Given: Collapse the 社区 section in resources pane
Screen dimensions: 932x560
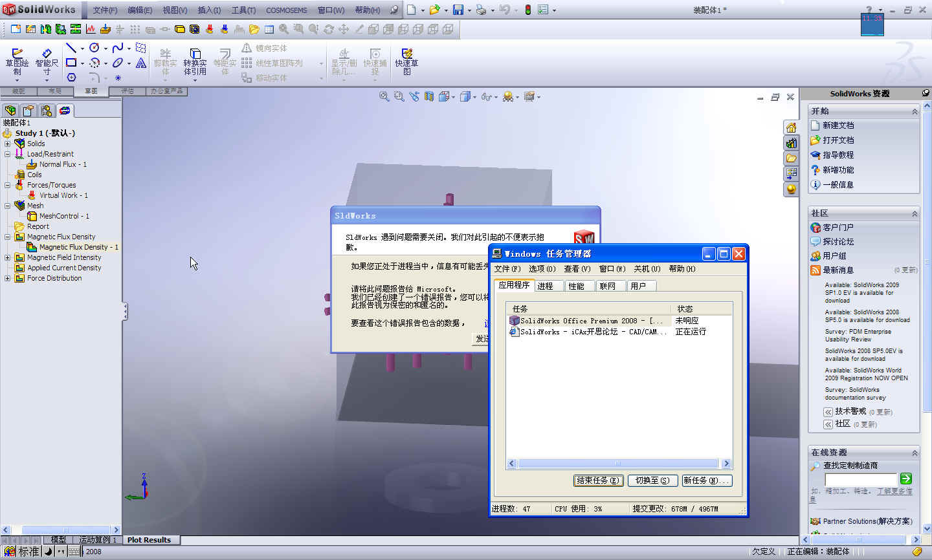Looking at the screenshot, I should click(915, 213).
